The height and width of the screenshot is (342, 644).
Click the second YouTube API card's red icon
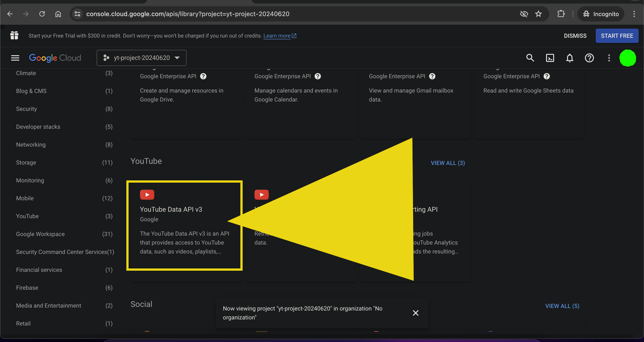click(261, 195)
